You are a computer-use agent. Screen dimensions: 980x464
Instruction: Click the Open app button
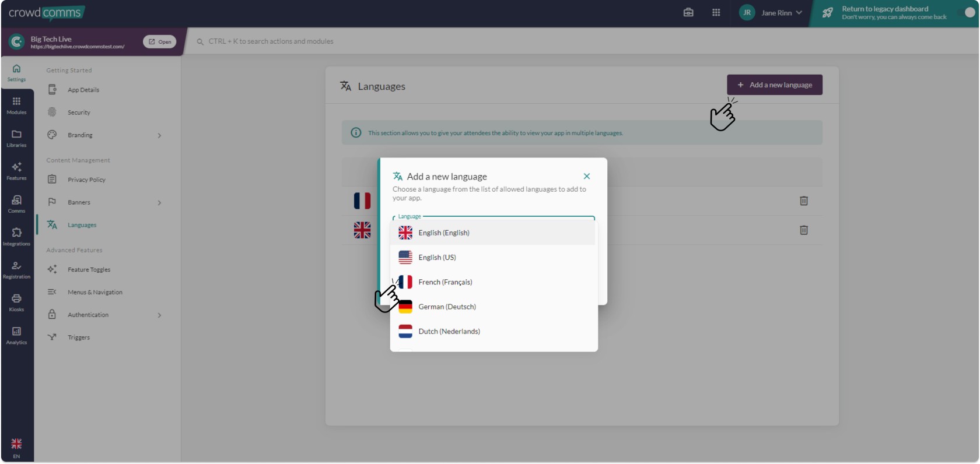pos(159,42)
